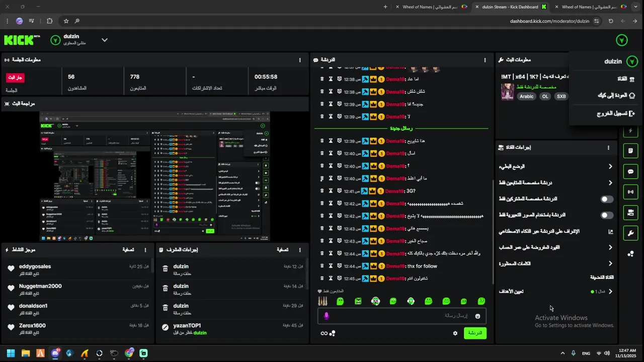Timeout user on '3G?' message hourglass icon

click(331, 191)
